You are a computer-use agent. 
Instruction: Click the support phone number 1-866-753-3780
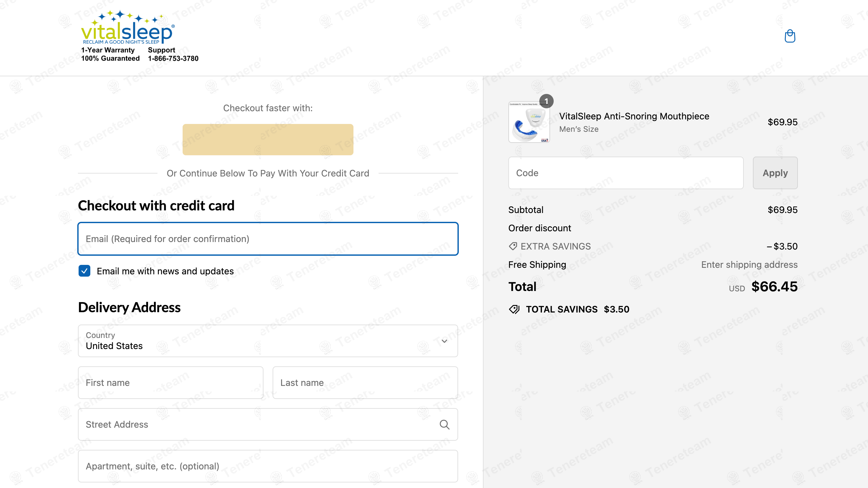[173, 58]
